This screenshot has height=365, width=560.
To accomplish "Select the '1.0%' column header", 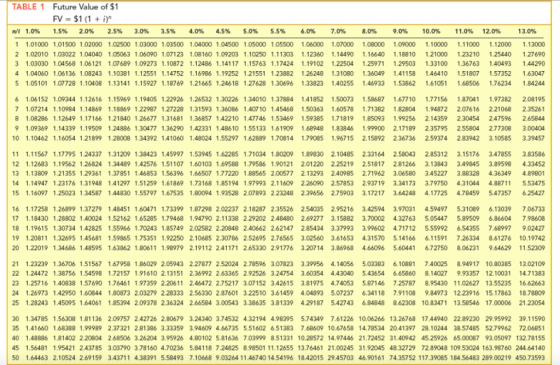I will pos(33,31).
